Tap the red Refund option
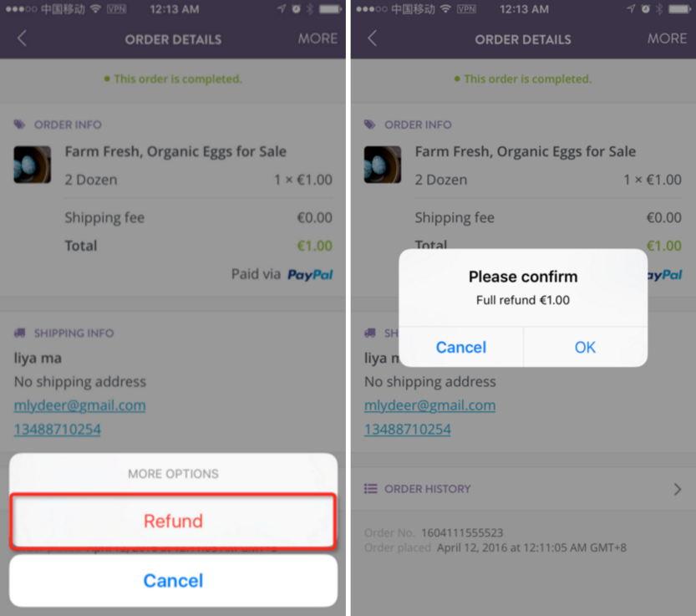 (x=173, y=521)
